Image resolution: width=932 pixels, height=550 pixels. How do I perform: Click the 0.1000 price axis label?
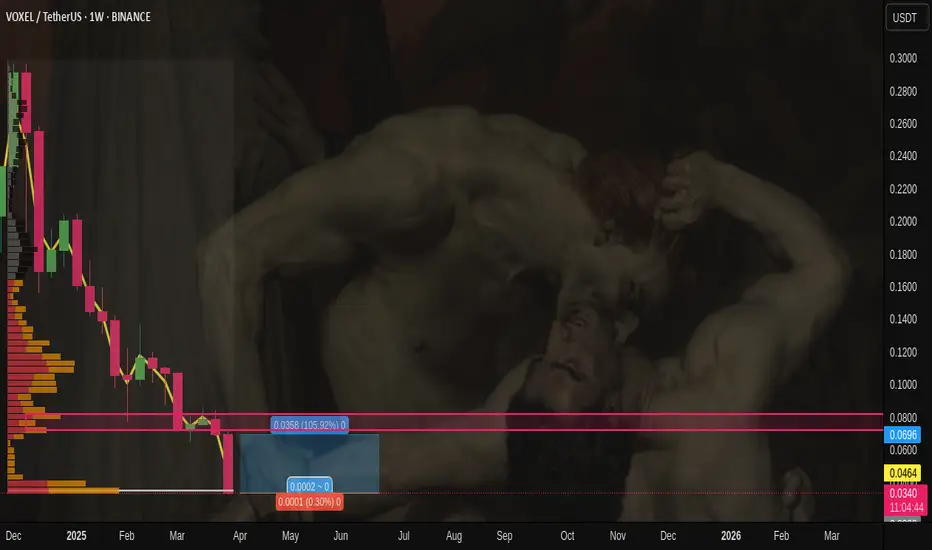tap(903, 385)
